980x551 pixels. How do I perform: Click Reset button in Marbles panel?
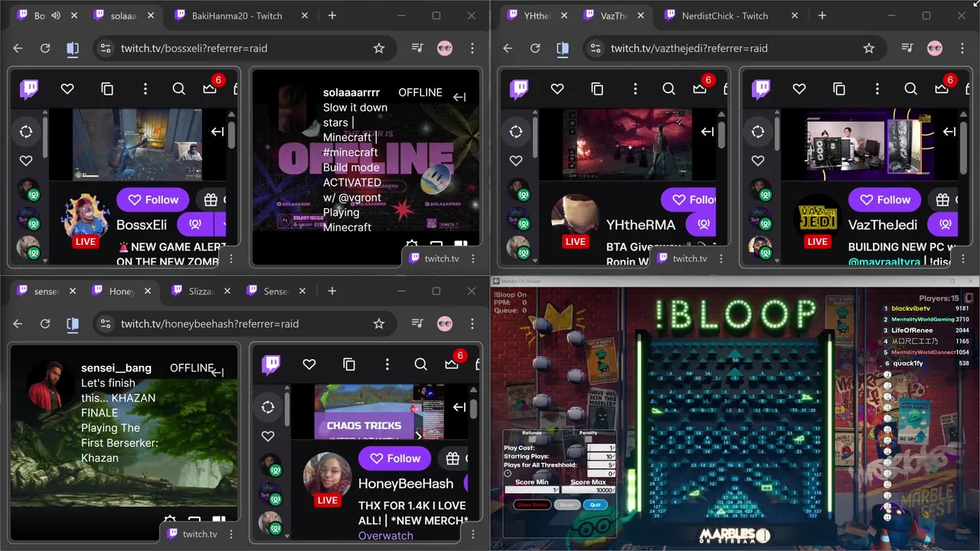tap(567, 505)
